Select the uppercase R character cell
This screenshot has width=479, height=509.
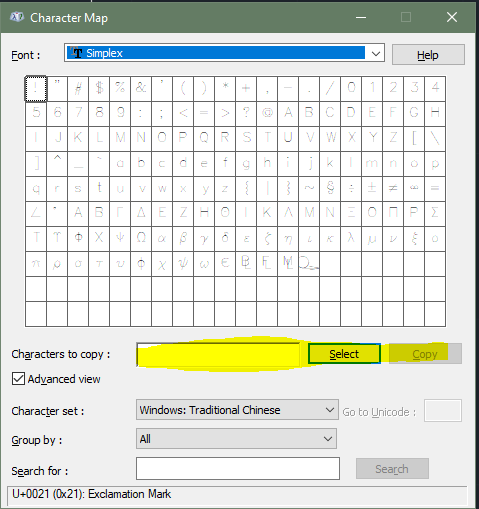click(225, 139)
